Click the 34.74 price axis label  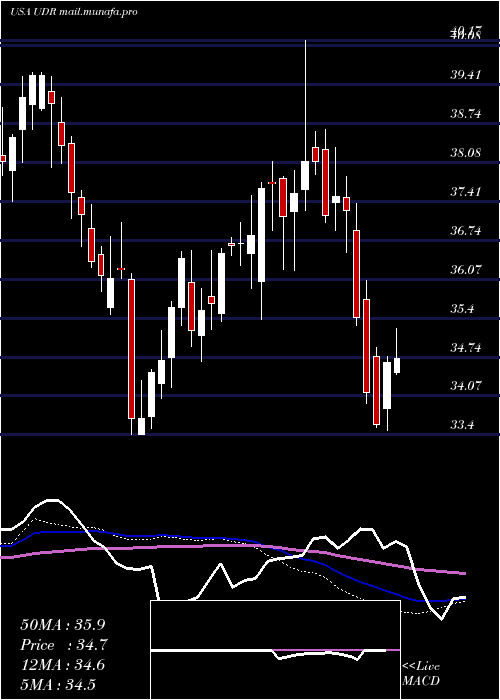pyautogui.click(x=466, y=348)
